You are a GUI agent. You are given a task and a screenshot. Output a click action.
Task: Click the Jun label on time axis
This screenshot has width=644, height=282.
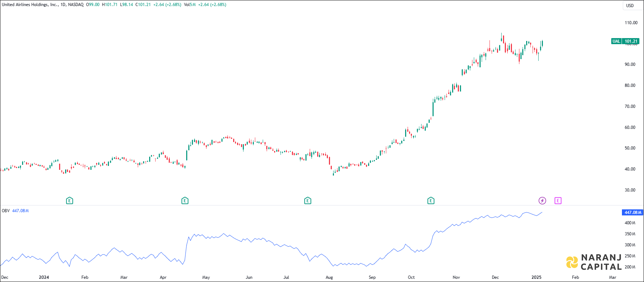249,277
